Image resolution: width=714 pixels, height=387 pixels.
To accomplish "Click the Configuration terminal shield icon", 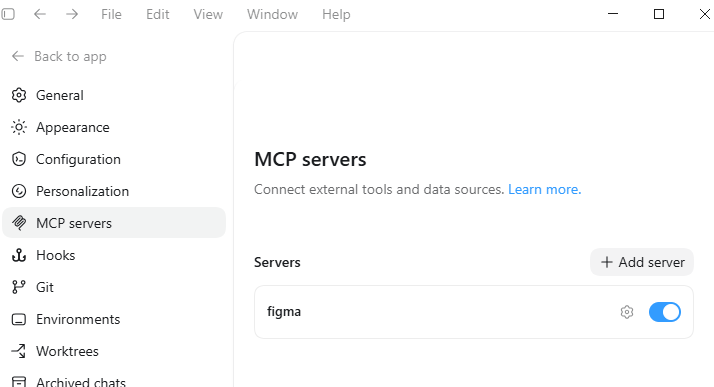I will click(19, 159).
